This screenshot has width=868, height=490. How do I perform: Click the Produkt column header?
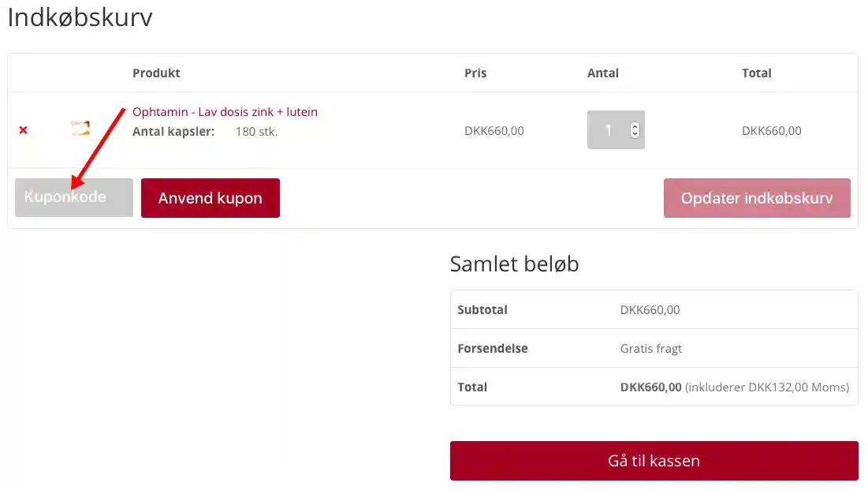tap(156, 73)
